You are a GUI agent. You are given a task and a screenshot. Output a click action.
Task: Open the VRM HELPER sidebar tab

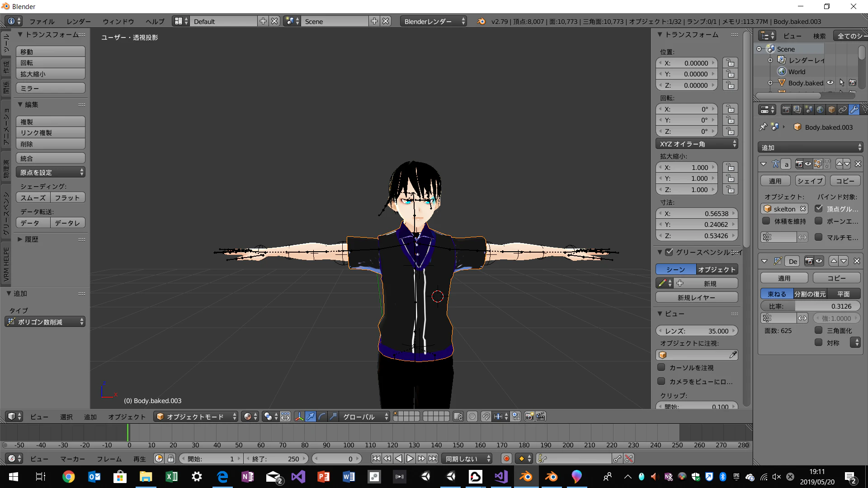[6, 264]
